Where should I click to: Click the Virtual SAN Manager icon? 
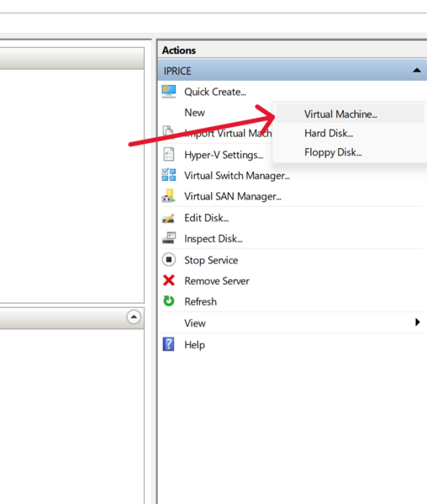pos(169,196)
